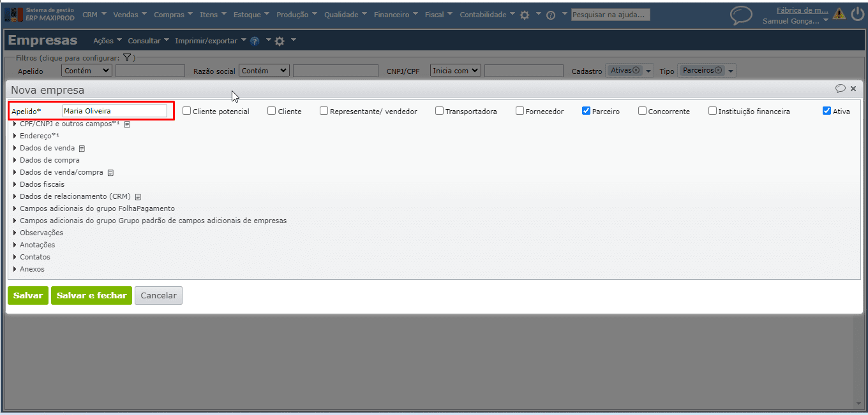
Task: Click the warning triangle alert icon
Action: 839,13
